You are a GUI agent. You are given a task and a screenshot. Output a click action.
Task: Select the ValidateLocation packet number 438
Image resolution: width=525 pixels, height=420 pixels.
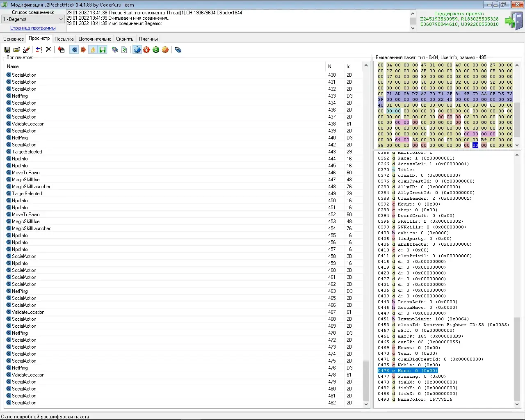coord(184,124)
